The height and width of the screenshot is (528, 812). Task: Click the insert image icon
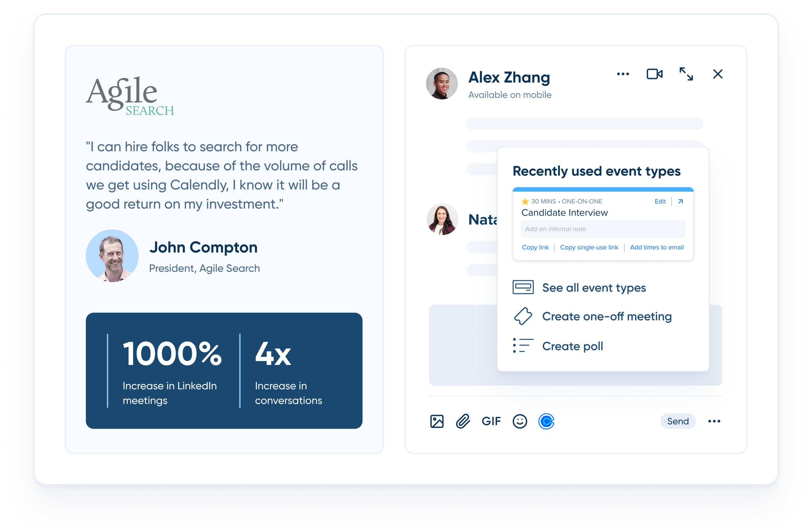click(x=437, y=421)
